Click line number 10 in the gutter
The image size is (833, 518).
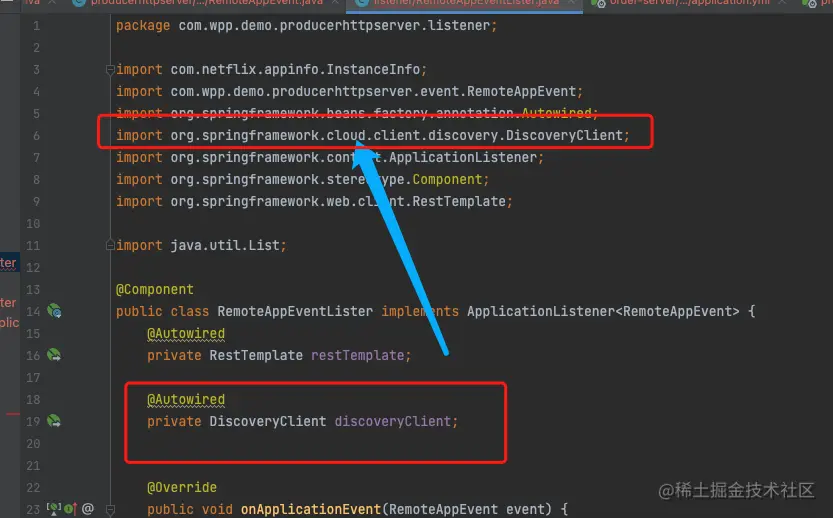[33, 224]
